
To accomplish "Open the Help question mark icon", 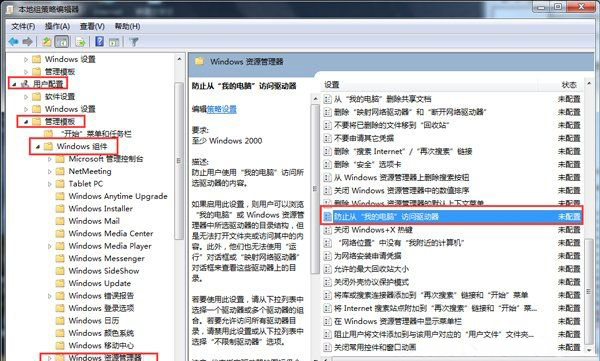I will pyautogui.click(x=99, y=41).
